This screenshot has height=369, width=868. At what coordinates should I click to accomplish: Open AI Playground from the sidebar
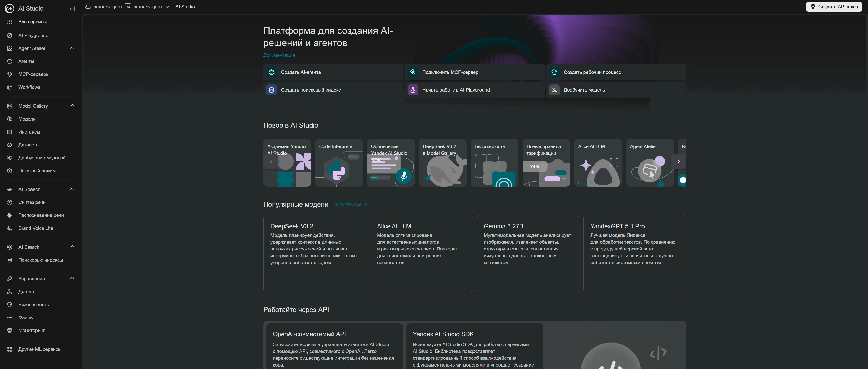pyautogui.click(x=41, y=35)
